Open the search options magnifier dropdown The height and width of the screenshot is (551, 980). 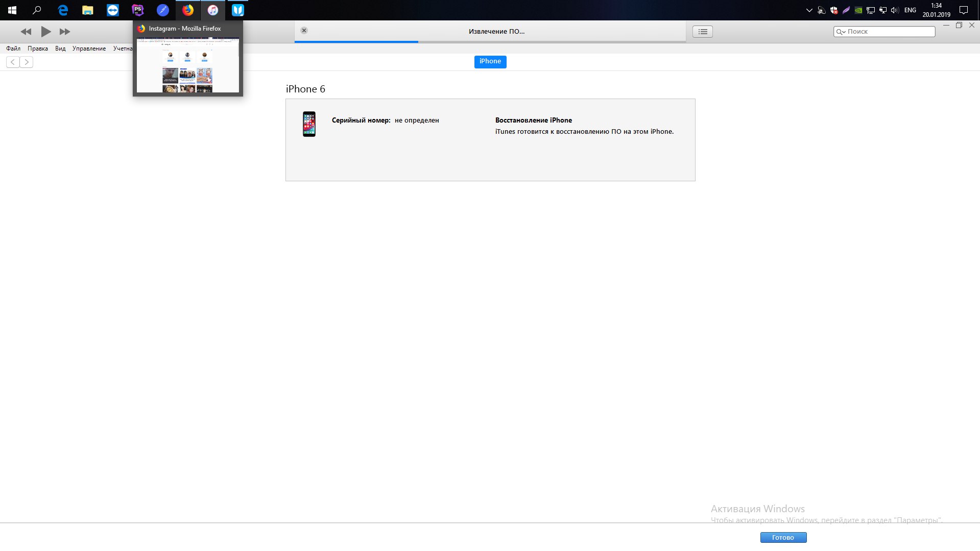841,32
